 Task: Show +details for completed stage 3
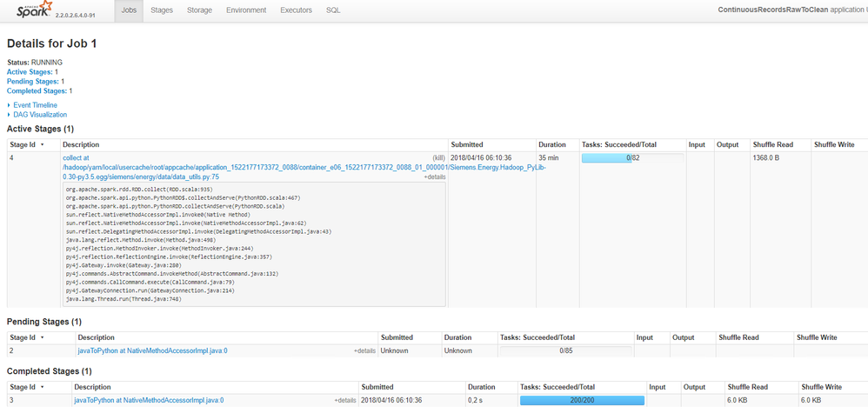(345, 401)
